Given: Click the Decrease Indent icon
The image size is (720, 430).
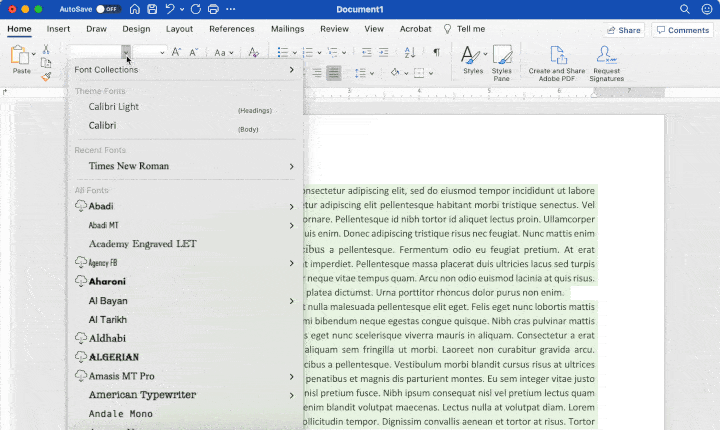Looking at the screenshot, I should [366, 52].
